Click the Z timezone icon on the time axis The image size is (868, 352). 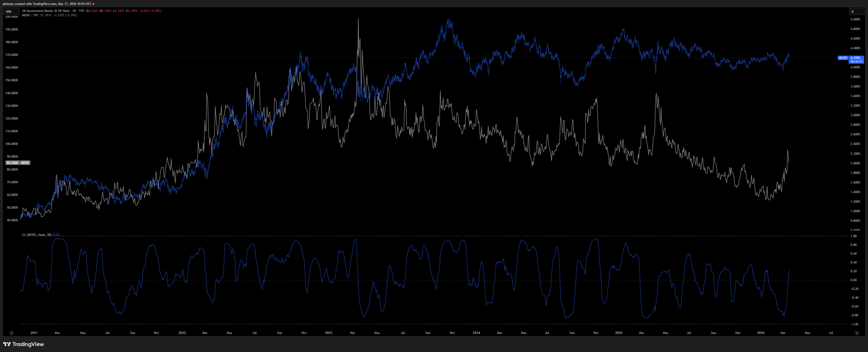click(11, 333)
